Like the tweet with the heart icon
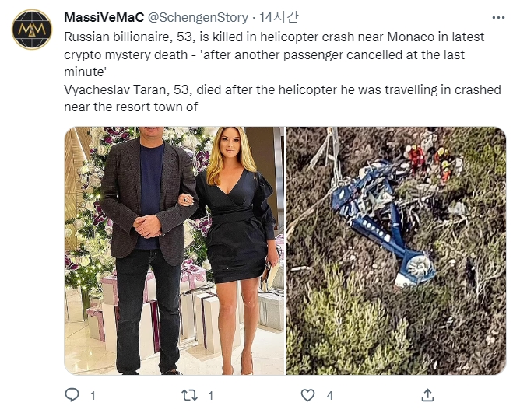The height and width of the screenshot is (420, 520). [x=307, y=395]
